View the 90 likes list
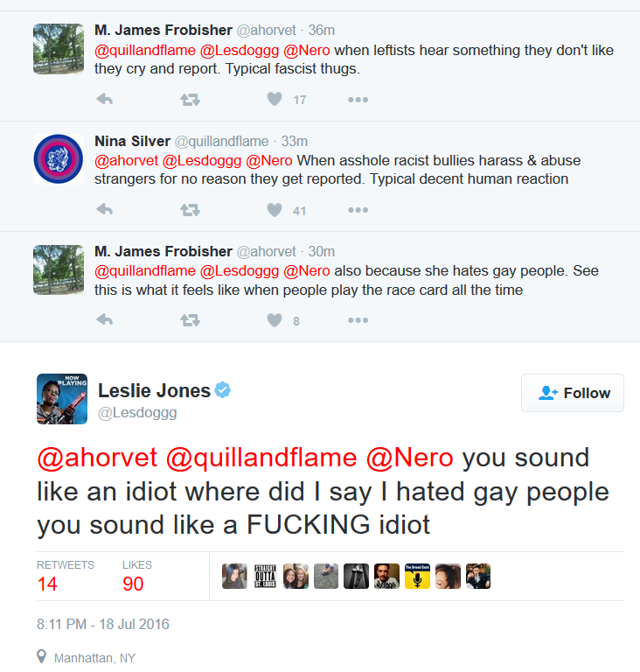640x672 pixels. click(x=136, y=576)
